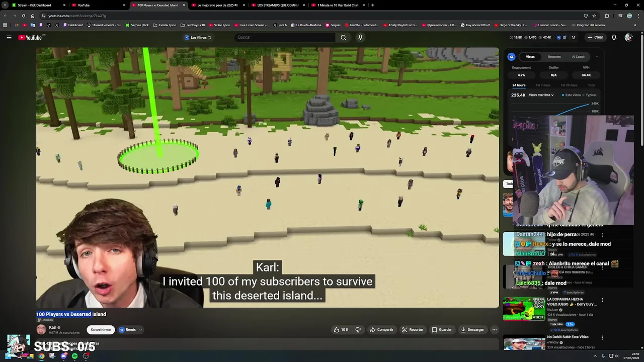Image resolution: width=644 pixels, height=362 pixels.
Task: Switch to 'Lo mejor y lo peor de 2025' tab
Action: click(218, 5)
